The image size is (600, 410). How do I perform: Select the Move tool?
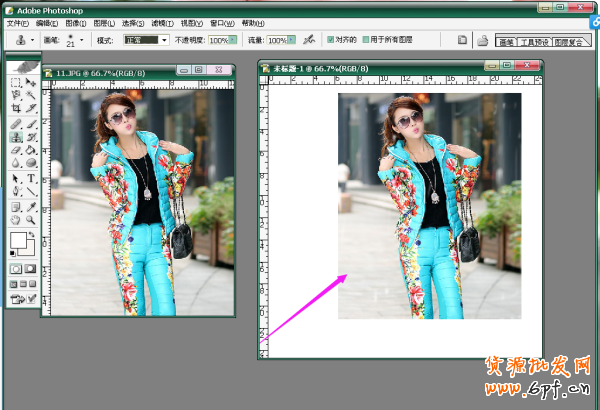[31, 82]
